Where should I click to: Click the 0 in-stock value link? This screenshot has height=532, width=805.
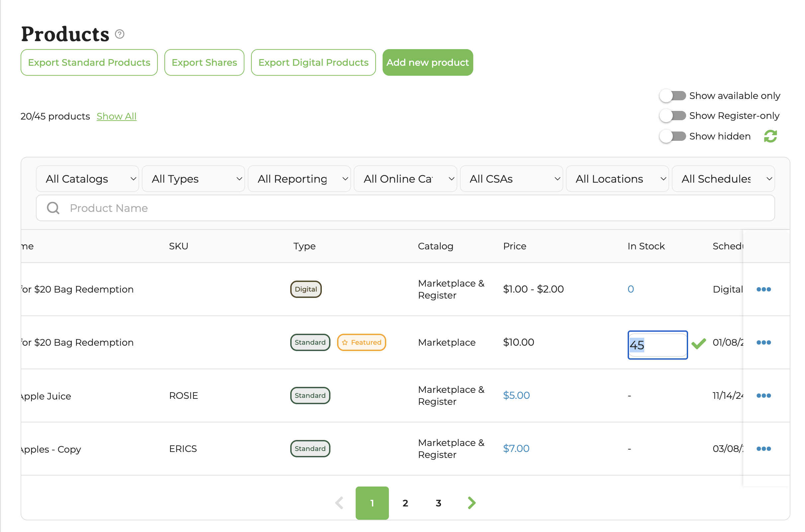click(631, 289)
